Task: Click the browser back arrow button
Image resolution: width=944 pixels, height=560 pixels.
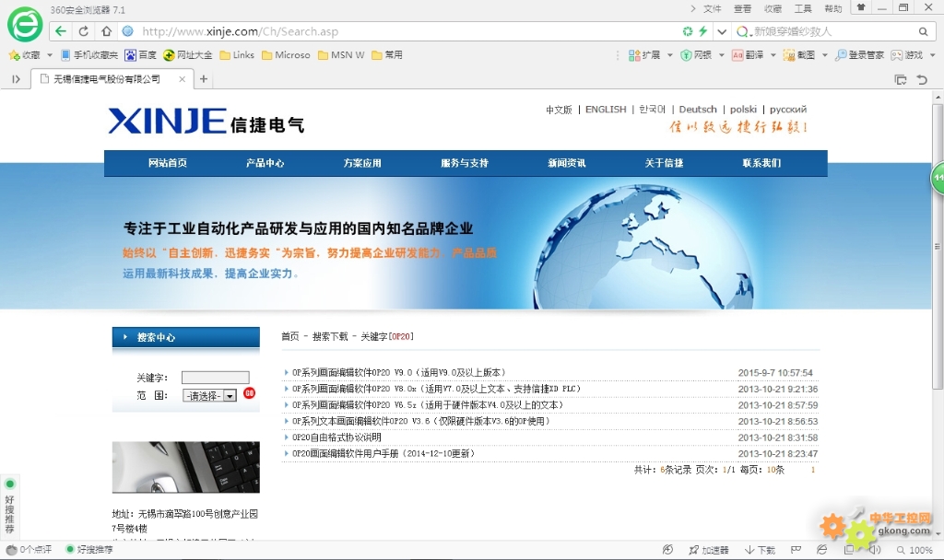Action: pos(60,31)
